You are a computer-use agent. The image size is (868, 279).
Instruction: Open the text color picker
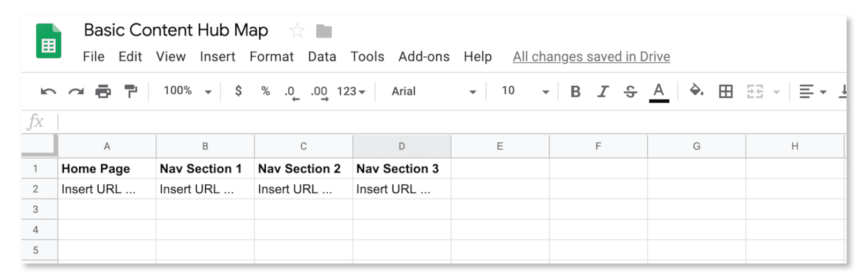(659, 92)
